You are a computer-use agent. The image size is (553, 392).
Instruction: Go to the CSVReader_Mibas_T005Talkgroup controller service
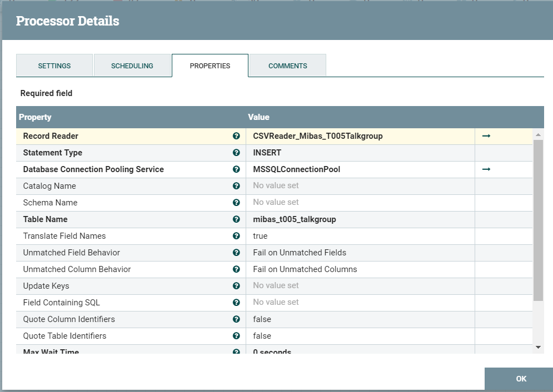pos(486,135)
